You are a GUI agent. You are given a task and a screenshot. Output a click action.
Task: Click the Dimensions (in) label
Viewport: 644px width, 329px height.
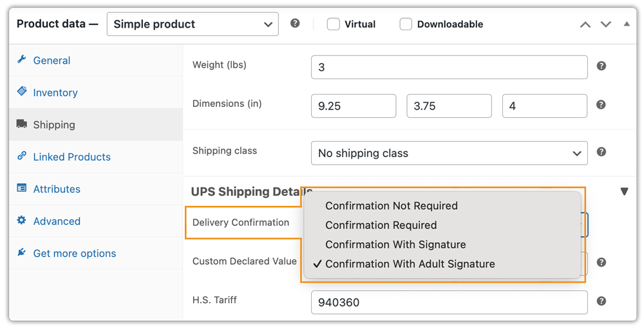pos(227,104)
